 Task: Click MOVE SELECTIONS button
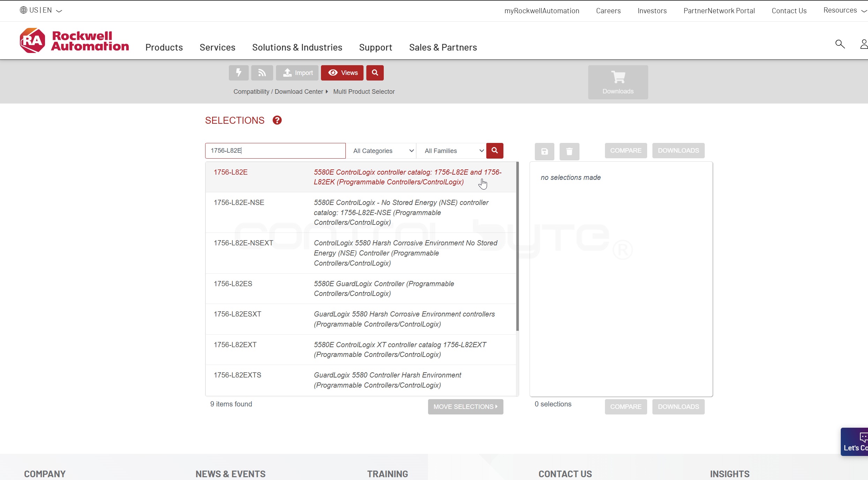pyautogui.click(x=465, y=407)
